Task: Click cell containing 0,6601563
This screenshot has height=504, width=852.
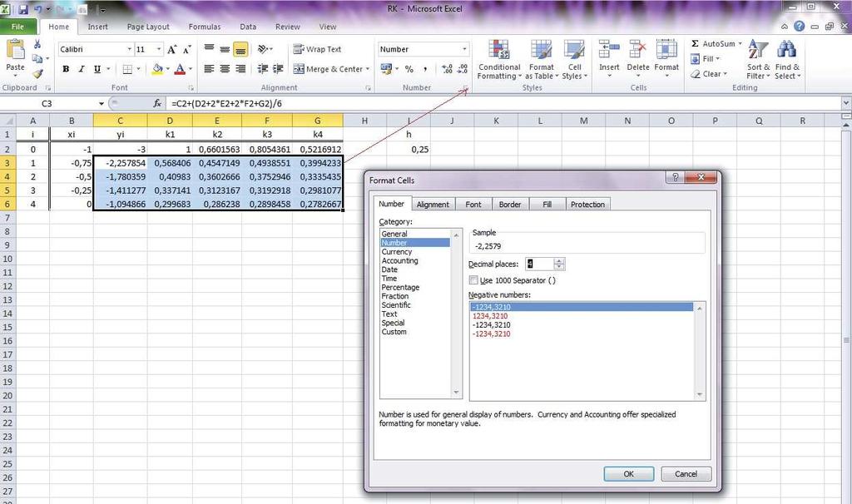Action: click(217, 149)
